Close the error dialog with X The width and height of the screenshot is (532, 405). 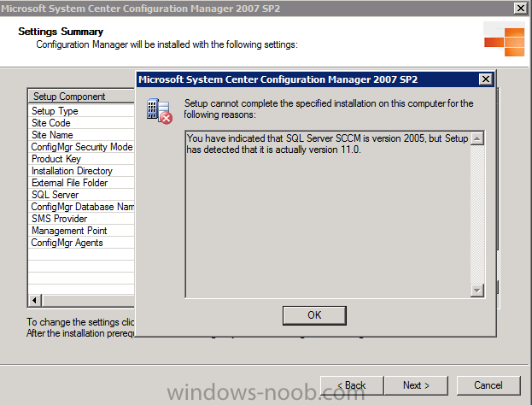tap(486, 79)
